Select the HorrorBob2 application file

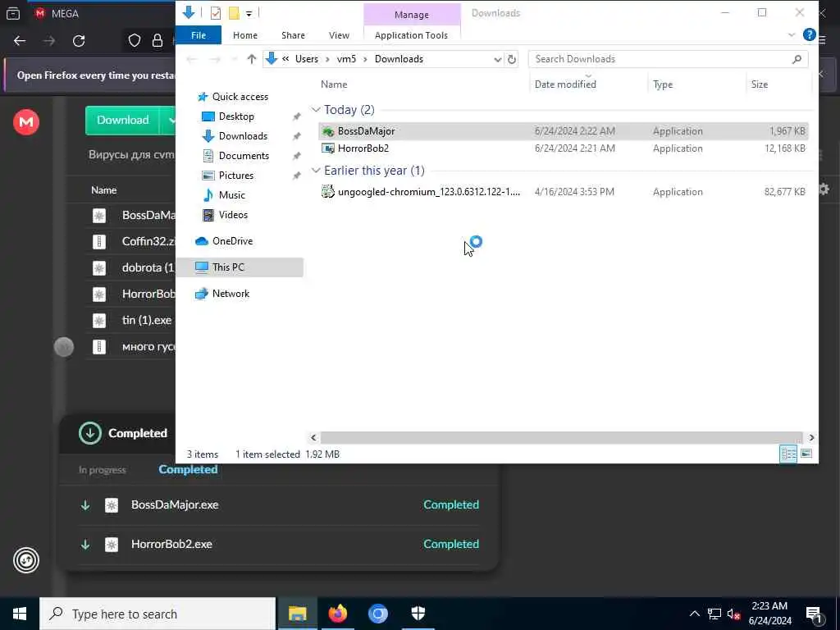563,148
